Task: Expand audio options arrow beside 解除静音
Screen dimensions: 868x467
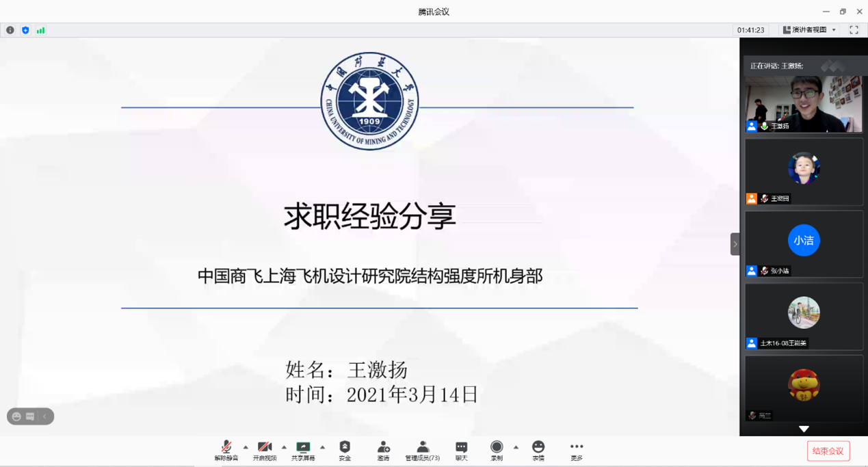Action: click(x=246, y=448)
